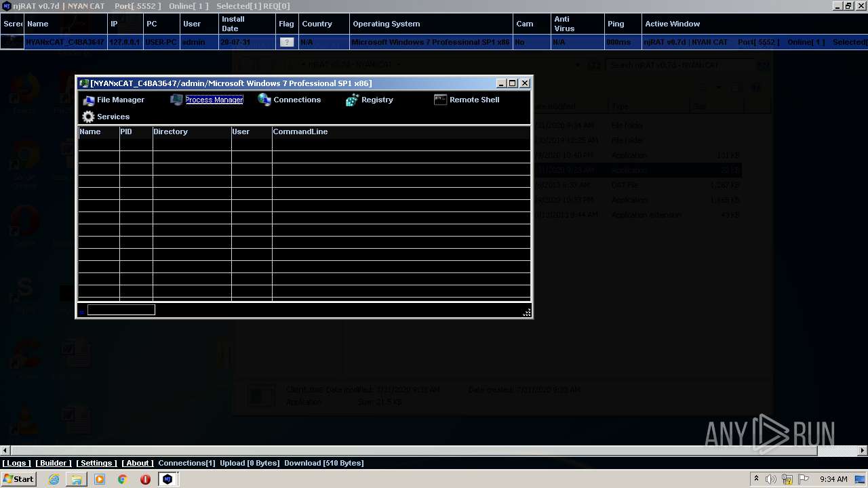Screen dimensions: 868x488
Task: Open the Builder link
Action: click(54, 463)
